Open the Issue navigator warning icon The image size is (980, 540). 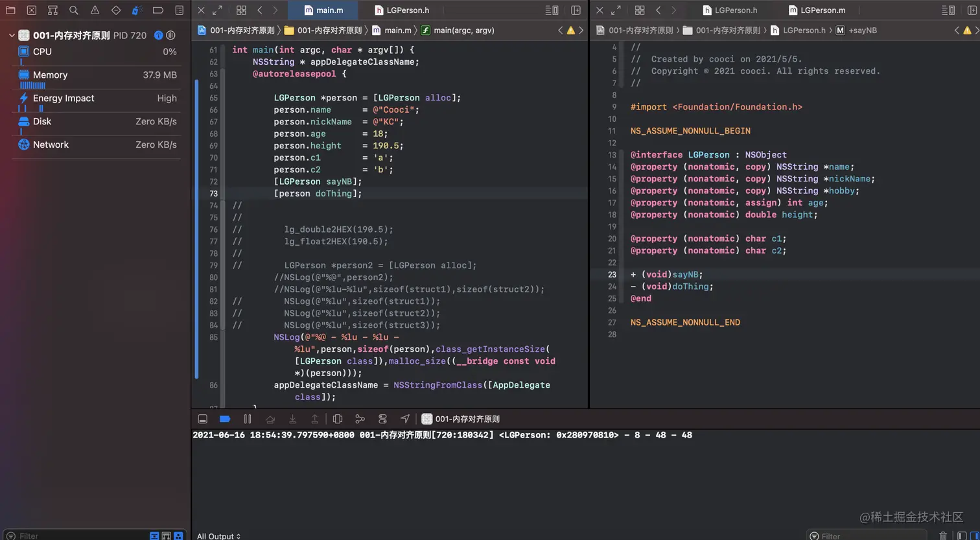(x=95, y=10)
